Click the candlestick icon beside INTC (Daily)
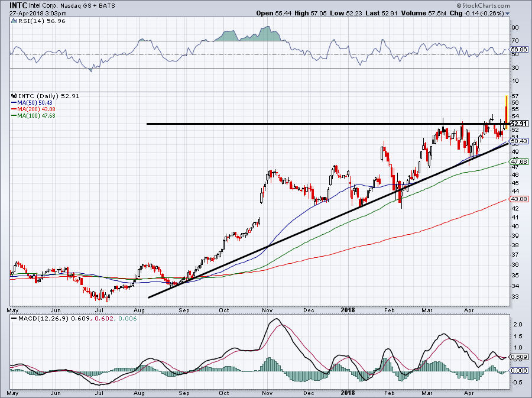Screen dimensions: 532x398 14,96
